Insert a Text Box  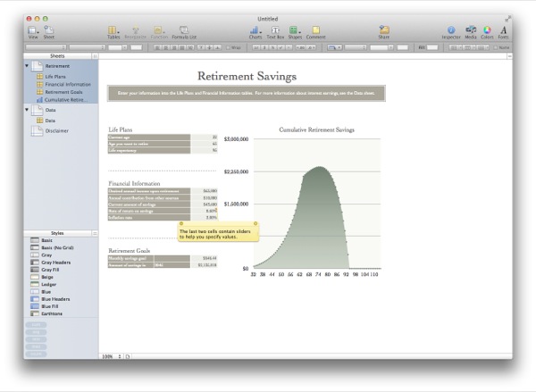tap(275, 32)
